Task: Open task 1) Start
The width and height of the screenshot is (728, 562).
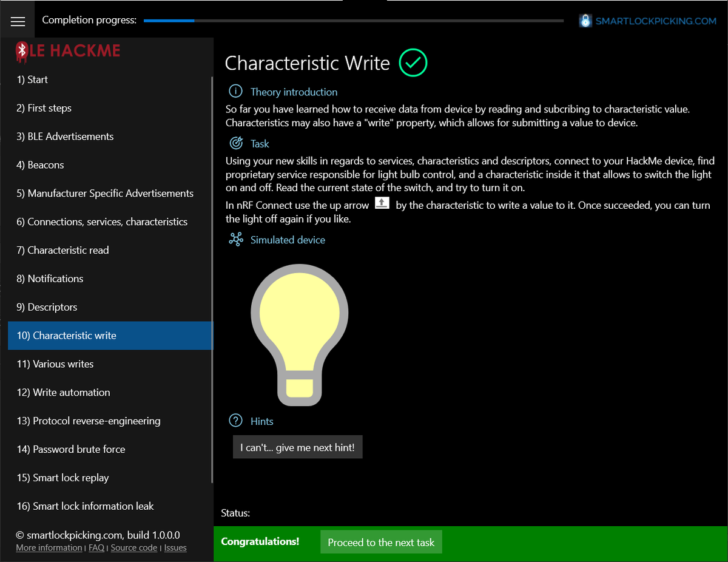Action: (110, 80)
